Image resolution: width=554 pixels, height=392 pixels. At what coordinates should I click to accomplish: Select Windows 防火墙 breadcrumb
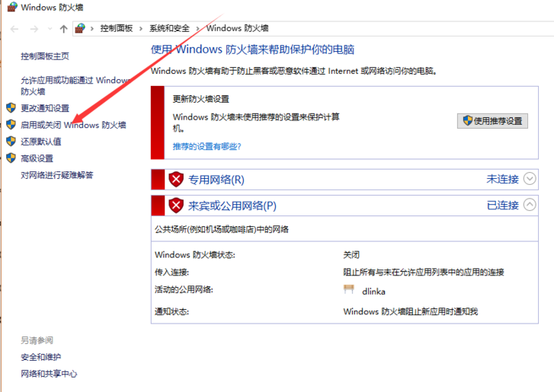[x=238, y=28]
